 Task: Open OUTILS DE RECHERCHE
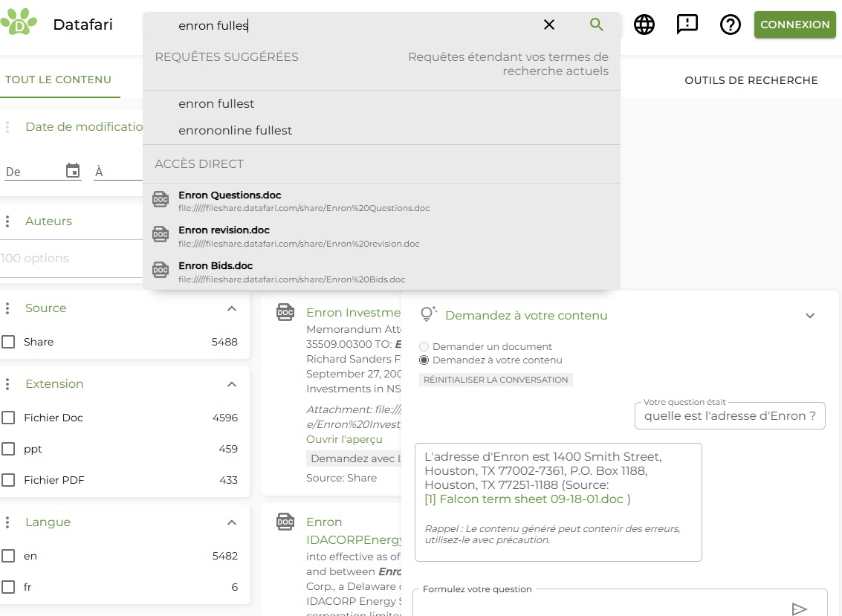pyautogui.click(x=751, y=80)
